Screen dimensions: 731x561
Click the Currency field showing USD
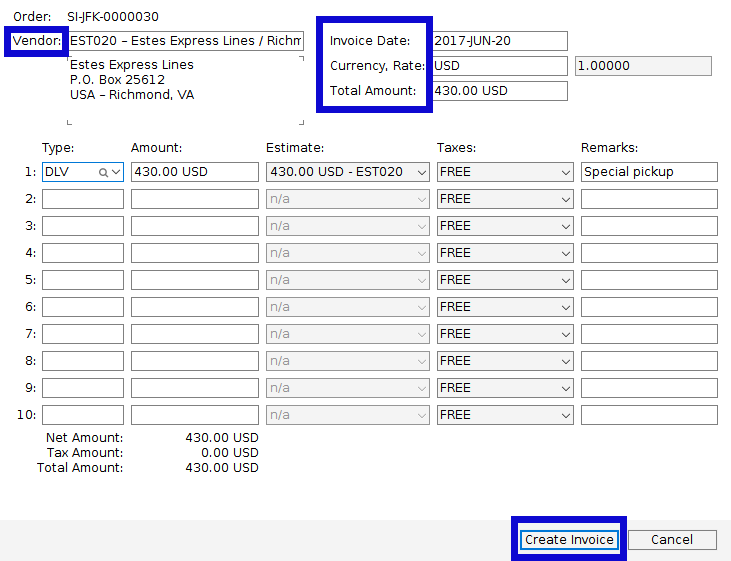[499, 66]
